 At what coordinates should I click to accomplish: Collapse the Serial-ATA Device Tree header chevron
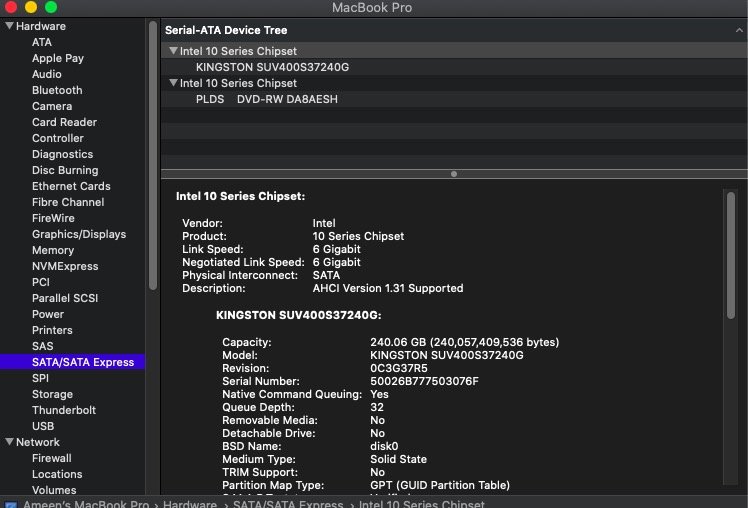(739, 30)
